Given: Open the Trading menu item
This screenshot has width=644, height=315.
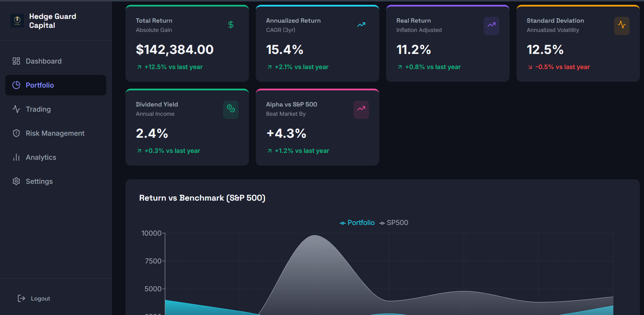Looking at the screenshot, I should [56, 109].
